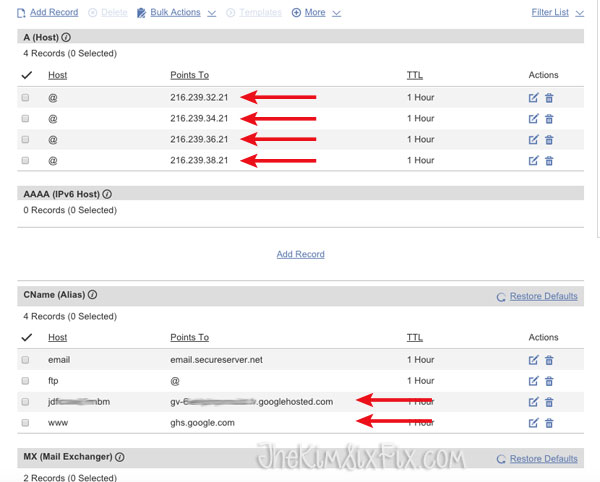The width and height of the screenshot is (600, 482).
Task: Sort CName records by TTL column
Action: tap(414, 337)
